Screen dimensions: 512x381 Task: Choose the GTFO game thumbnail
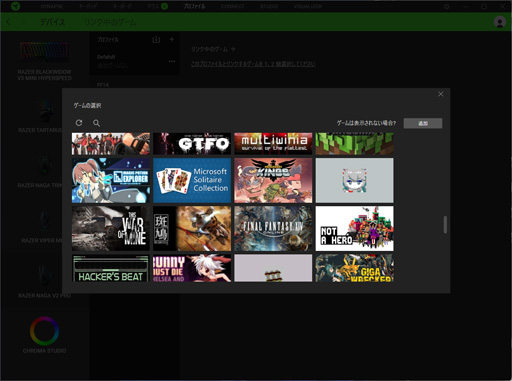192,144
